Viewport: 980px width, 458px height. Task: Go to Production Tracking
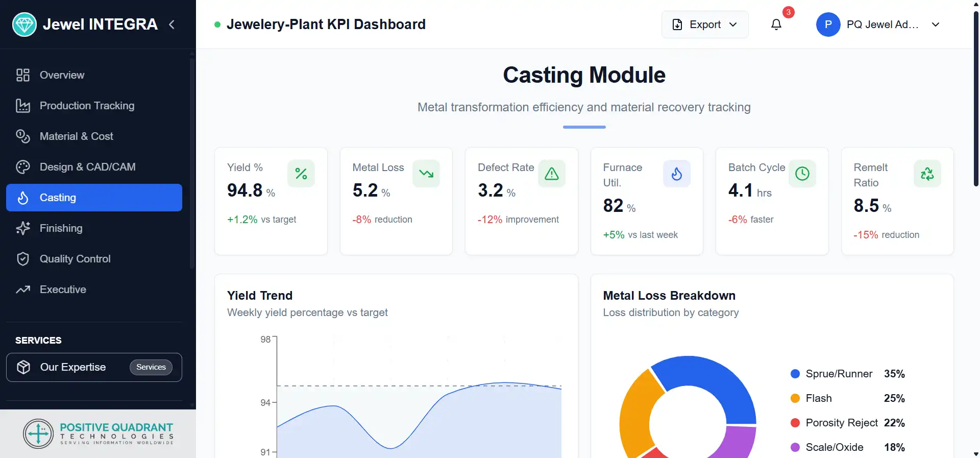pos(87,106)
